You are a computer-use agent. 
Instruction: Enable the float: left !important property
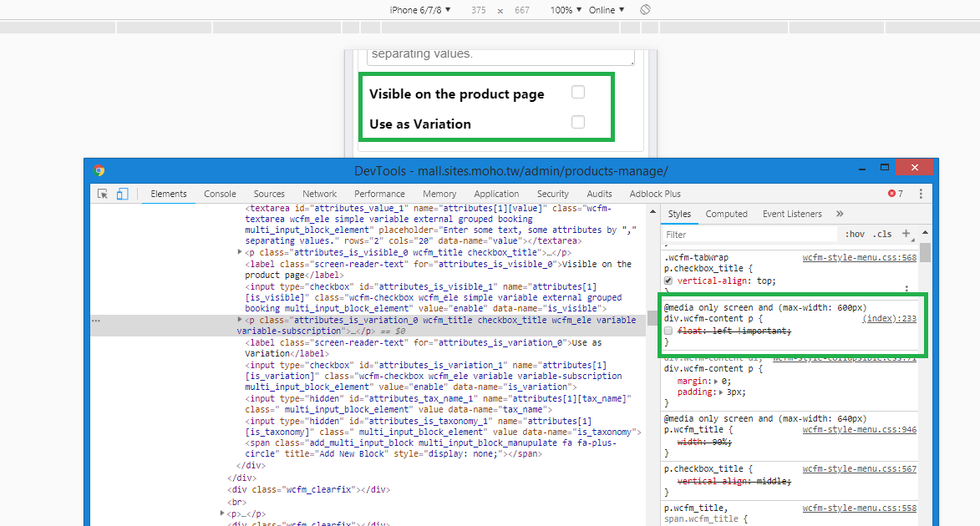click(668, 331)
